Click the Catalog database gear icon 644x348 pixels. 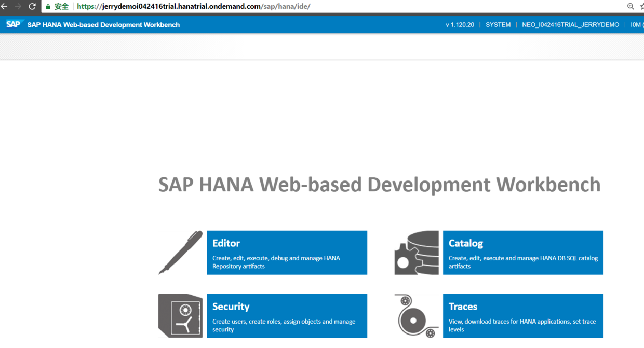point(417,253)
